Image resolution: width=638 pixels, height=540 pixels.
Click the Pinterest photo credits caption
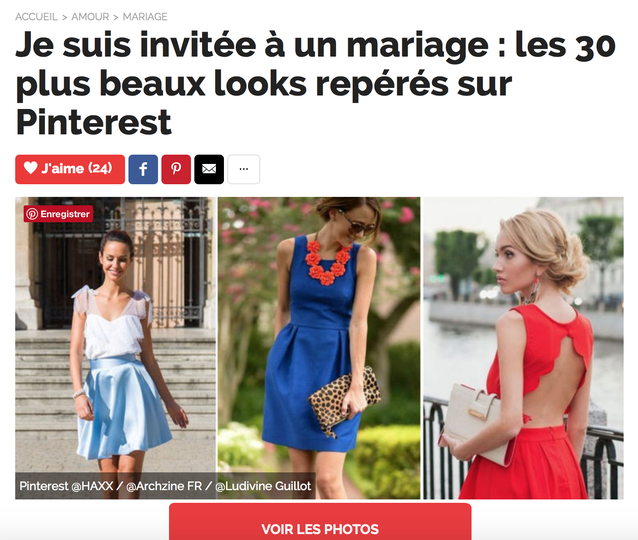(165, 486)
